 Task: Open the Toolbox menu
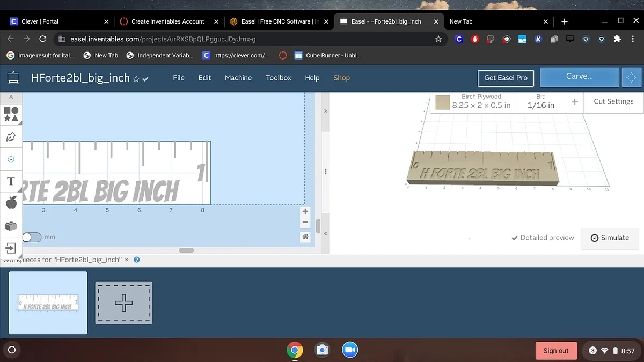coord(279,78)
